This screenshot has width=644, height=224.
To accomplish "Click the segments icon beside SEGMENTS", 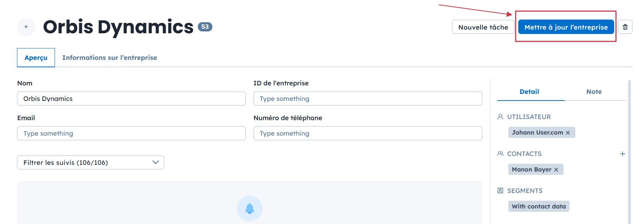I will 501,191.
